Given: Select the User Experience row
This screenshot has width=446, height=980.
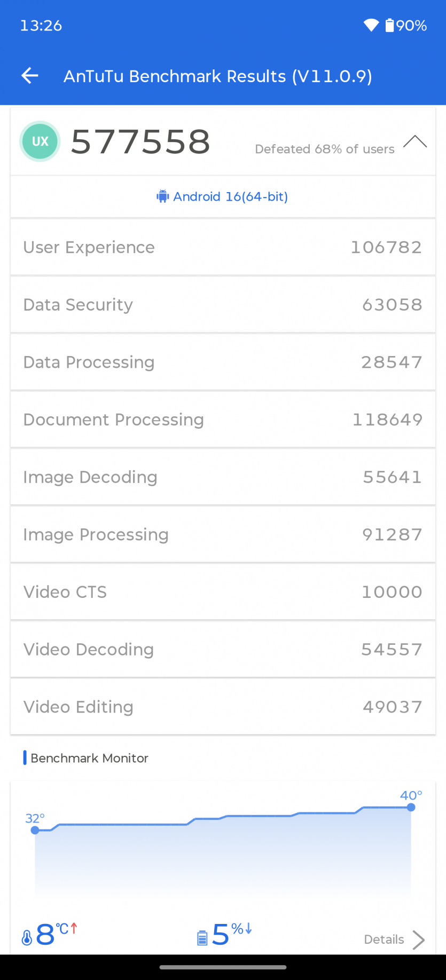Looking at the screenshot, I should tap(223, 247).
